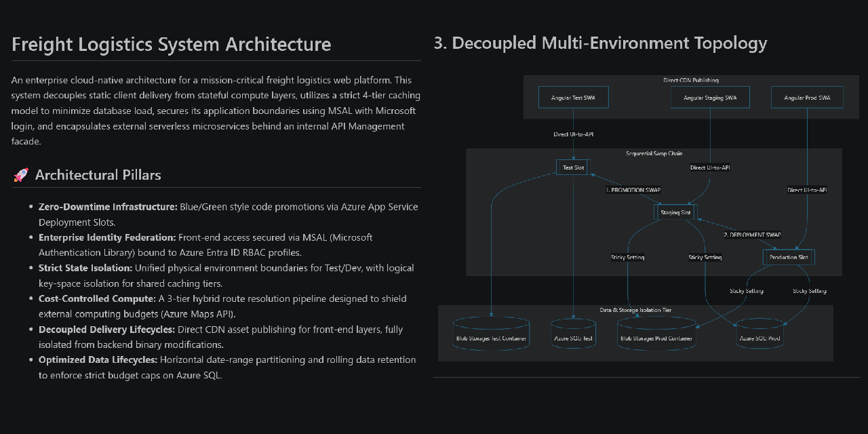The height and width of the screenshot is (434, 868).
Task: Click the Data & Storage Isolation Tier title
Action: coord(635,310)
